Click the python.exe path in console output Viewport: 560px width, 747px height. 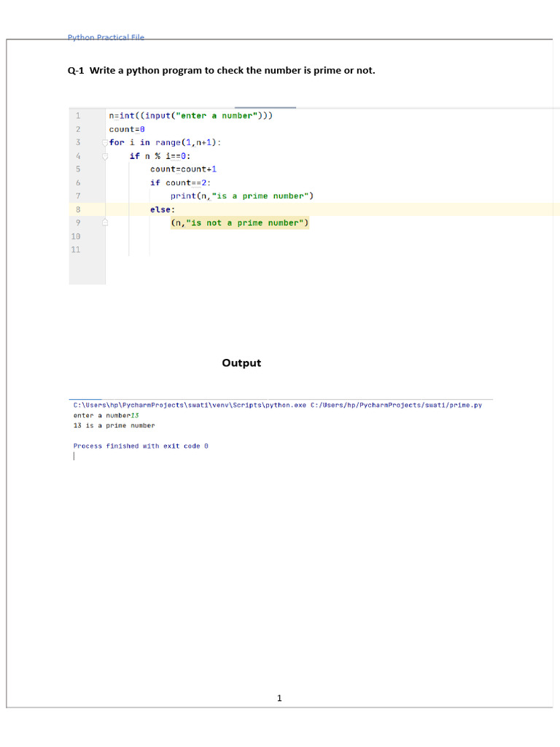coord(278,406)
